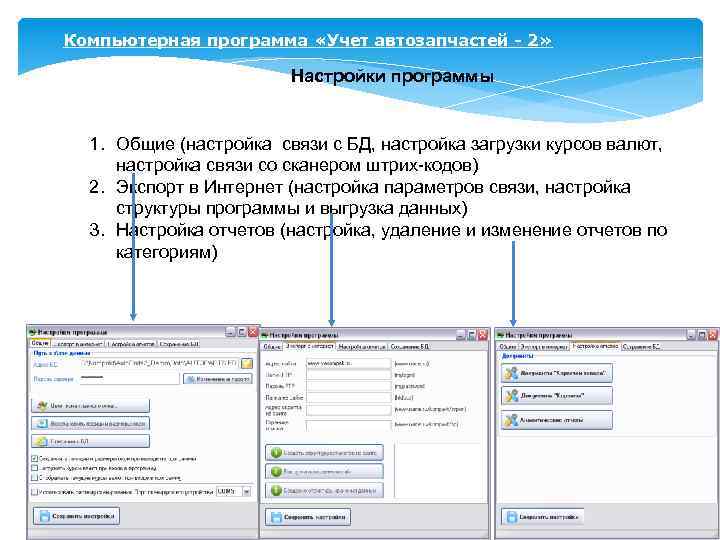This screenshot has width=720, height=540.
Task: Click the empty log area beside the green buttons
Action: coord(440,470)
